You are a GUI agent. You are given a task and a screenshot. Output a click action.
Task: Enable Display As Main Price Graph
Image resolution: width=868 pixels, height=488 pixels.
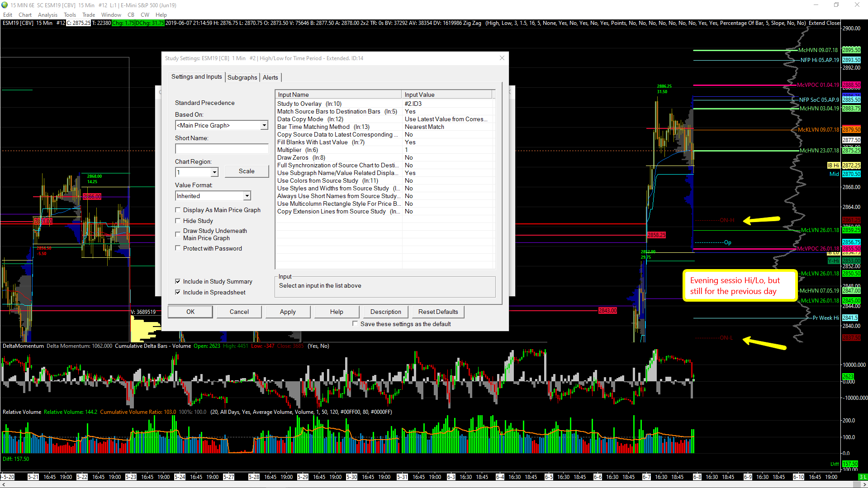click(178, 210)
